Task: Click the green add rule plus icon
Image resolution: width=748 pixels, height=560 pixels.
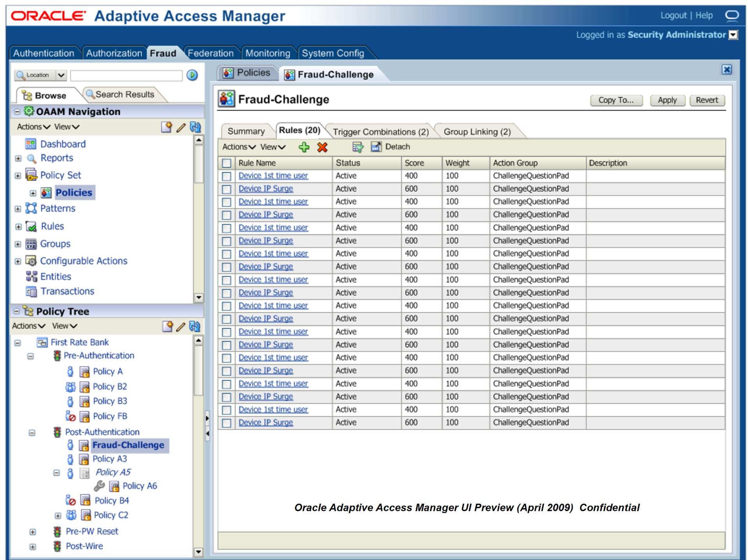Action: pyautogui.click(x=304, y=147)
